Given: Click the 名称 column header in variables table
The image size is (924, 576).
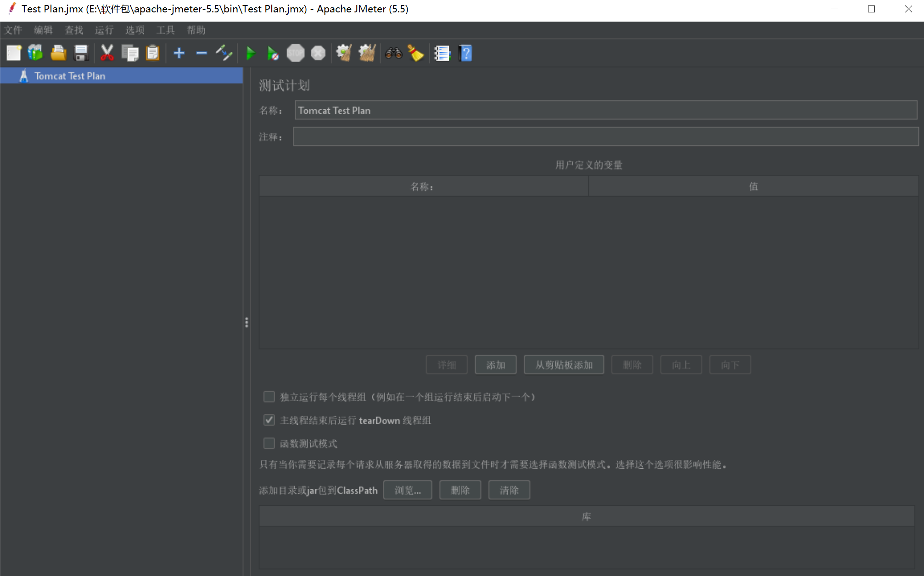Looking at the screenshot, I should pos(424,186).
